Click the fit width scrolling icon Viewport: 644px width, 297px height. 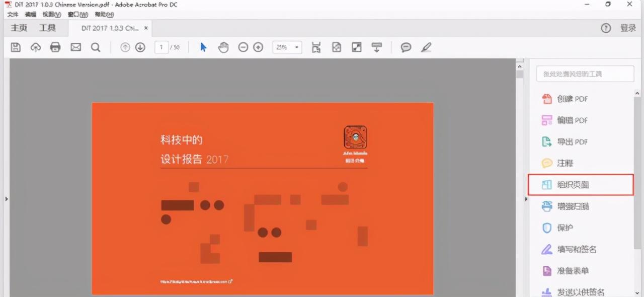coord(316,47)
